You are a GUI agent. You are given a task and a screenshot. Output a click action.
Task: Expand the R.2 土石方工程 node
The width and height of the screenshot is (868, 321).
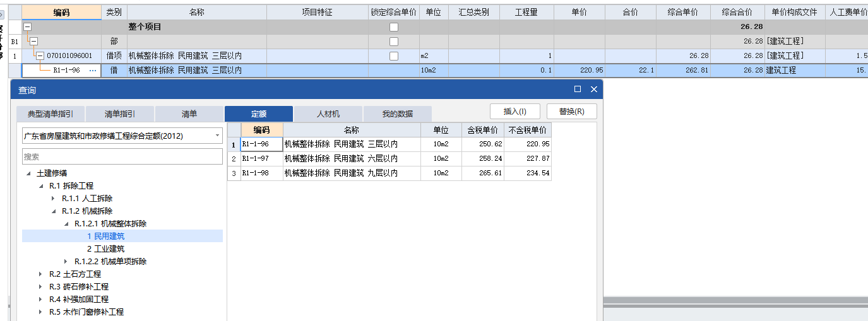click(x=40, y=274)
